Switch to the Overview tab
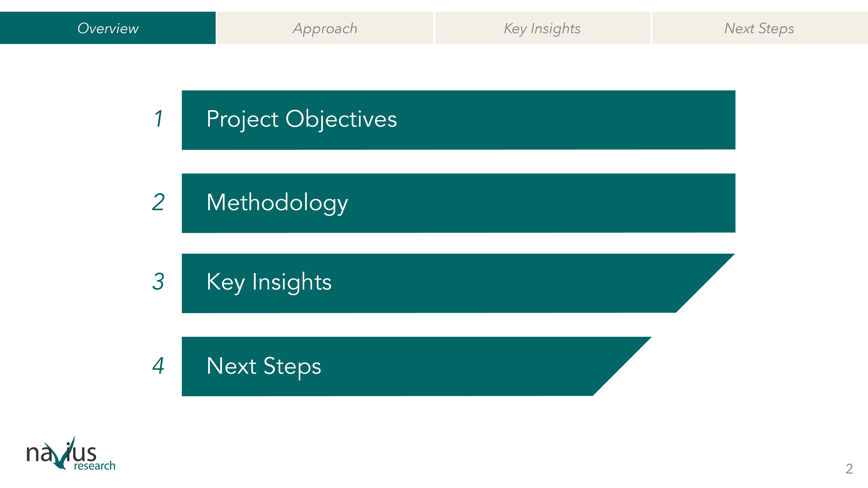The image size is (868, 488). pyautogui.click(x=108, y=28)
